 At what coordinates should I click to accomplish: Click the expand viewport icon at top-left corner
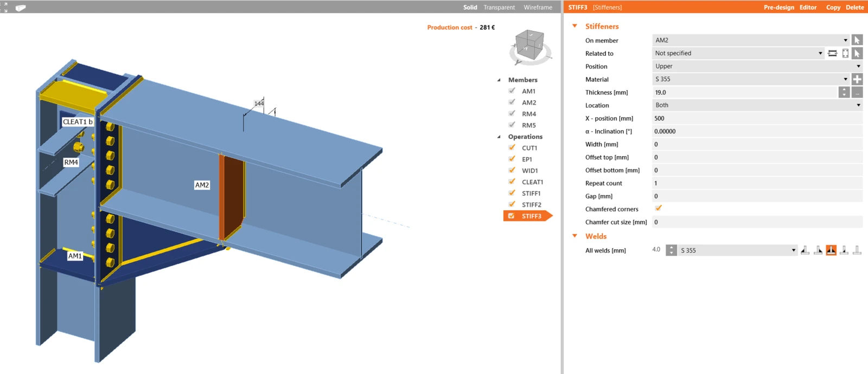click(x=5, y=7)
